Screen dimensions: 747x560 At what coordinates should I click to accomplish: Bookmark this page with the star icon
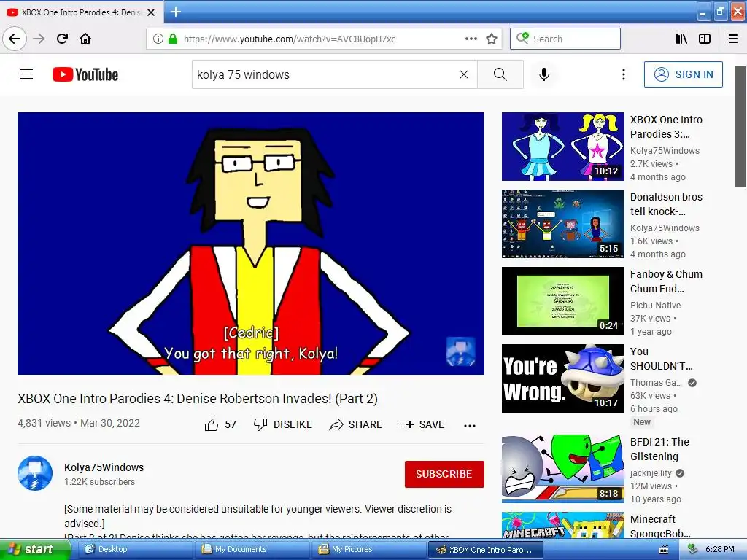[492, 39]
